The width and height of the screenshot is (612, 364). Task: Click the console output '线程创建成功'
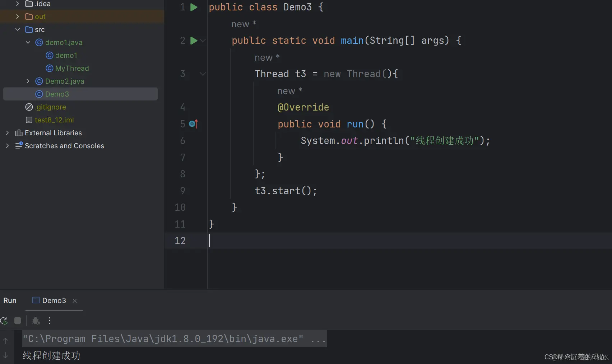tap(51, 355)
